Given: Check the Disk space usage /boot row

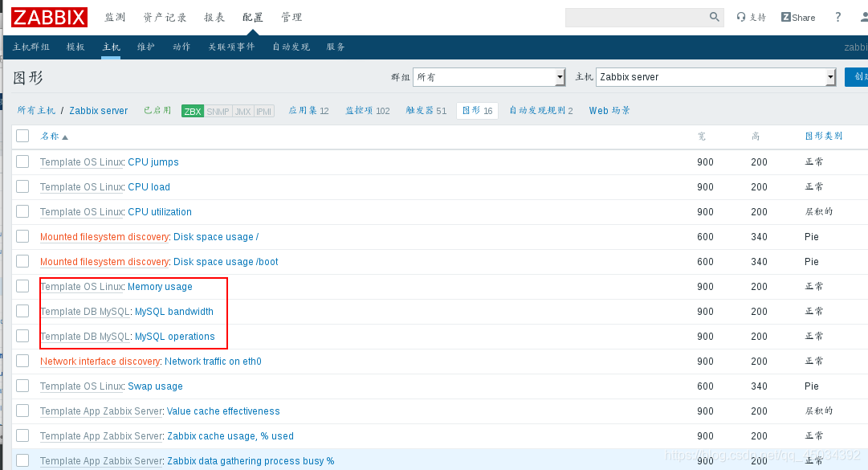Looking at the screenshot, I should tap(22, 261).
